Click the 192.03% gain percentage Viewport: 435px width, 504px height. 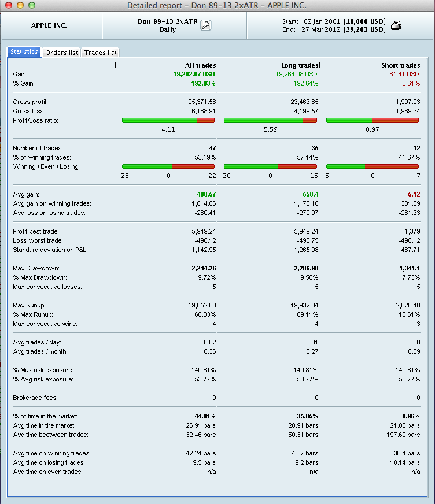tap(203, 84)
